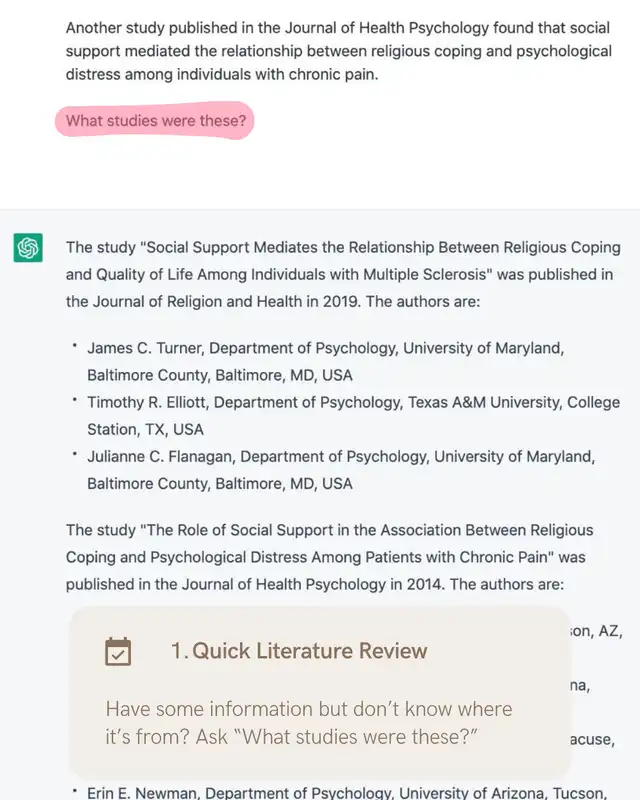Click the bullet before Timothy R. Elliott
Image resolution: width=640 pixels, height=800 pixels.
pyautogui.click(x=74, y=402)
